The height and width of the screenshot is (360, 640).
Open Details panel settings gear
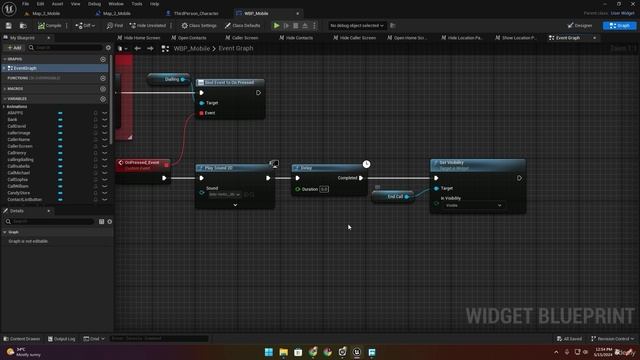click(x=109, y=221)
